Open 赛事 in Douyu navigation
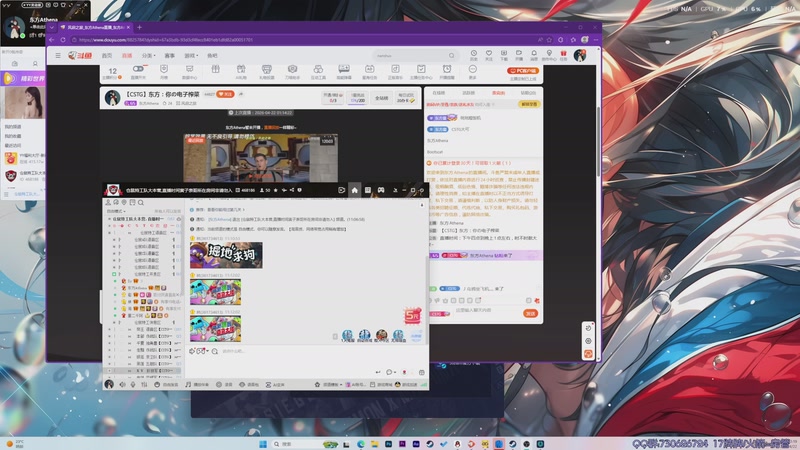The height and width of the screenshot is (450, 800). (x=169, y=56)
